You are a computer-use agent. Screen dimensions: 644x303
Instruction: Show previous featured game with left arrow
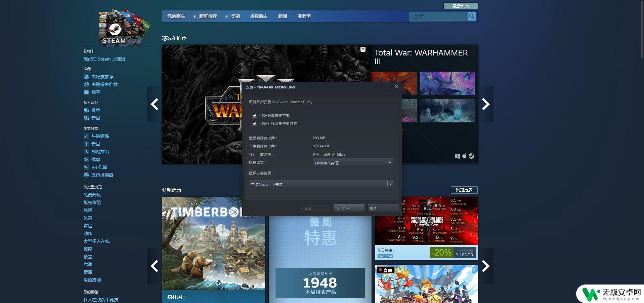tap(154, 104)
